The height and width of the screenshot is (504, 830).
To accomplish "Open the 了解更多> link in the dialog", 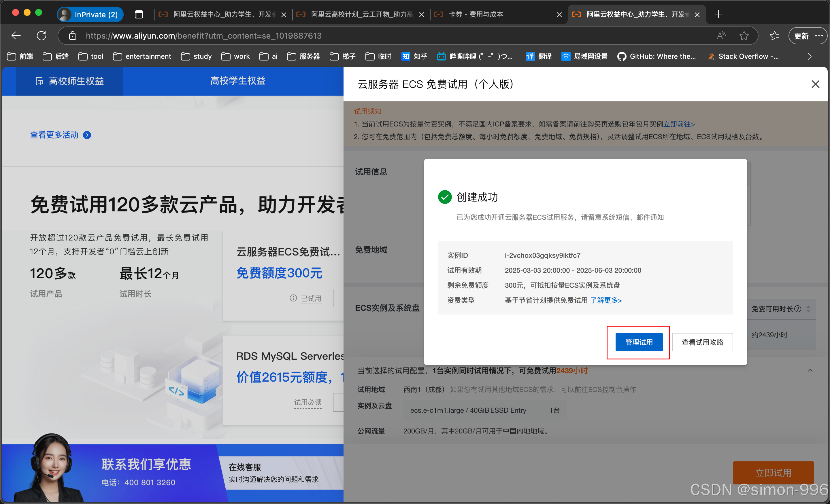I will 606,300.
